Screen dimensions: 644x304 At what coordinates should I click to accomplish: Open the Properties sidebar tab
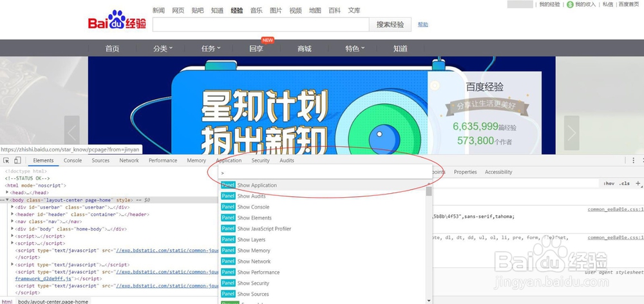(x=466, y=172)
